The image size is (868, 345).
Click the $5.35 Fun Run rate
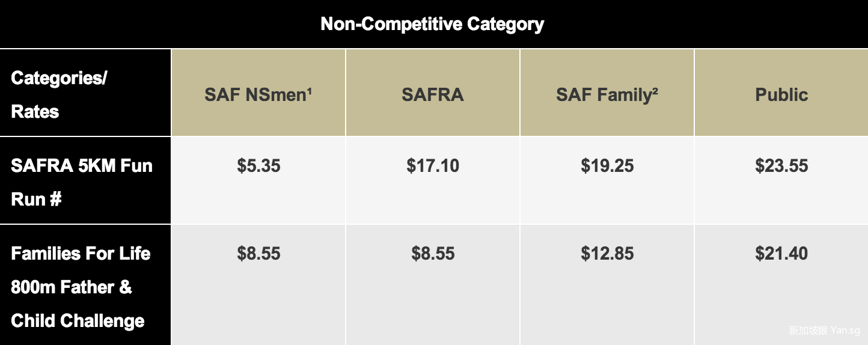coord(258,166)
